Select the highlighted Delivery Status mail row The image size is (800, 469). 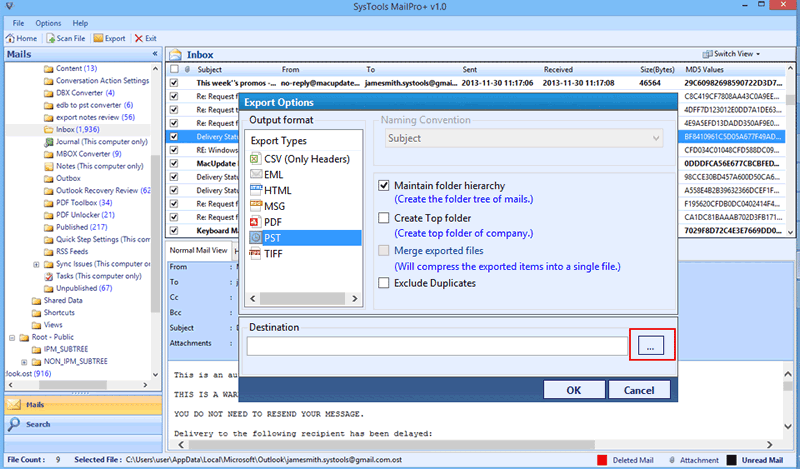(203, 137)
